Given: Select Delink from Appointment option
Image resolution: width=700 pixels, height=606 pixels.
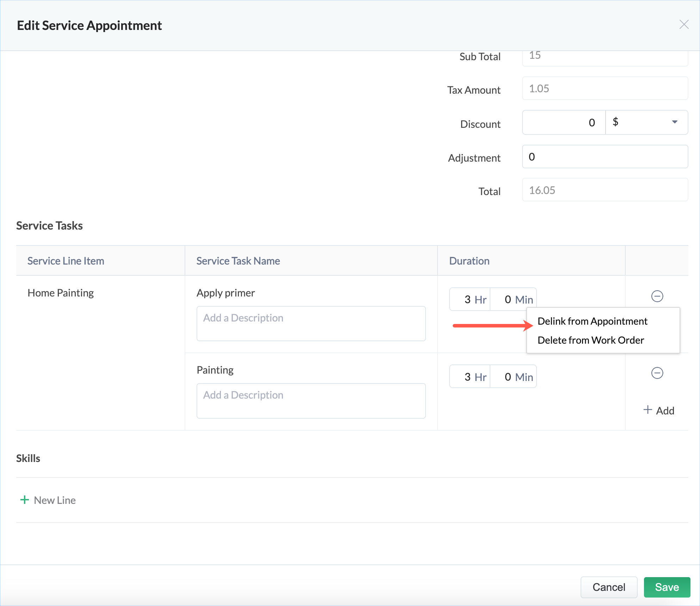Looking at the screenshot, I should [x=592, y=321].
